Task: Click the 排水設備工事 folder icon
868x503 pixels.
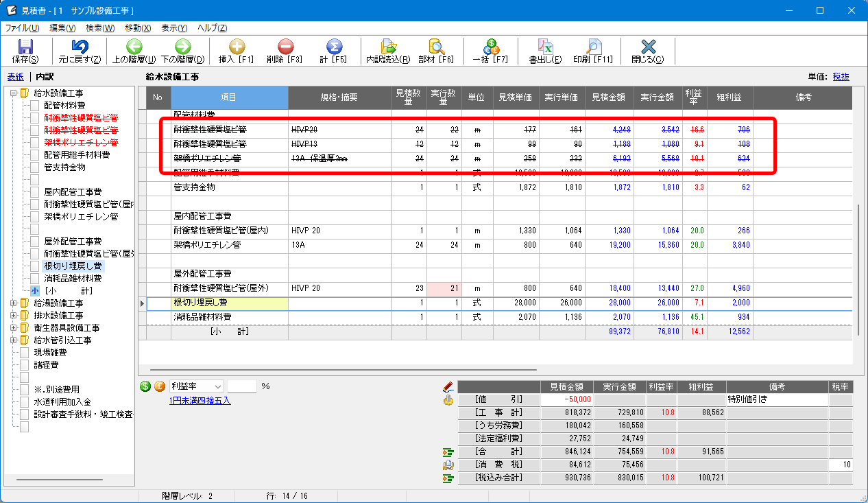Action: [24, 316]
